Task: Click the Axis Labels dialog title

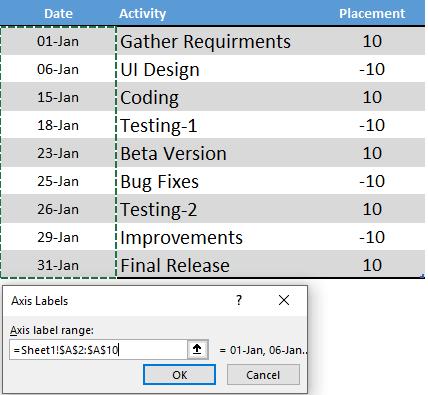Action: coord(40,301)
